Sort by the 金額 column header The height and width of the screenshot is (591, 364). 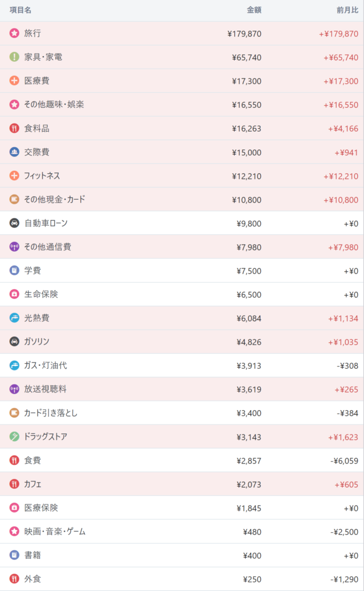click(x=254, y=10)
